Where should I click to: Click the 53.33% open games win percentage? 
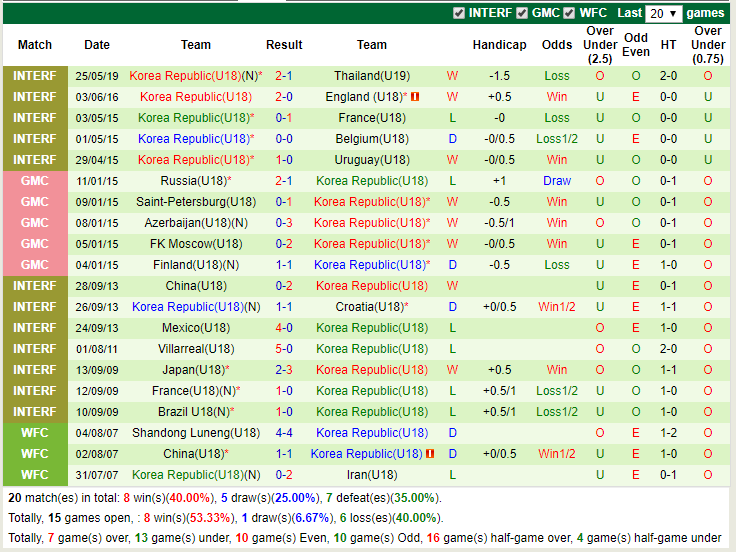coord(210,518)
